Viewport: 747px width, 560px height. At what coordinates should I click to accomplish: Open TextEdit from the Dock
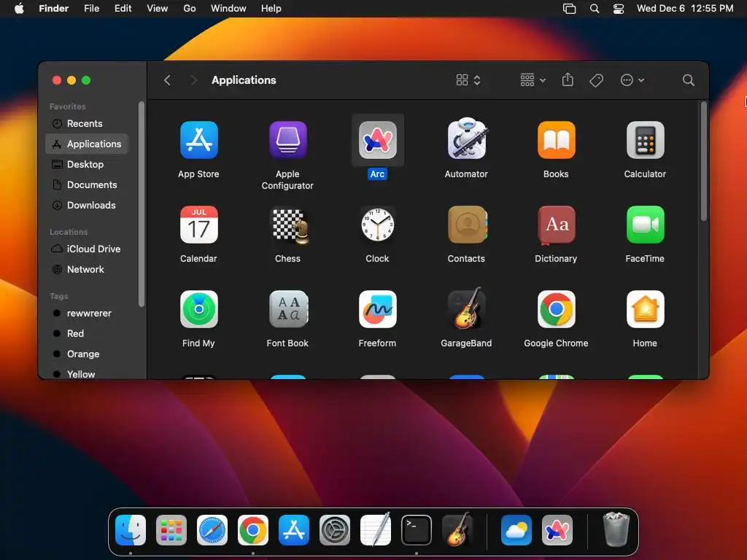(x=376, y=529)
